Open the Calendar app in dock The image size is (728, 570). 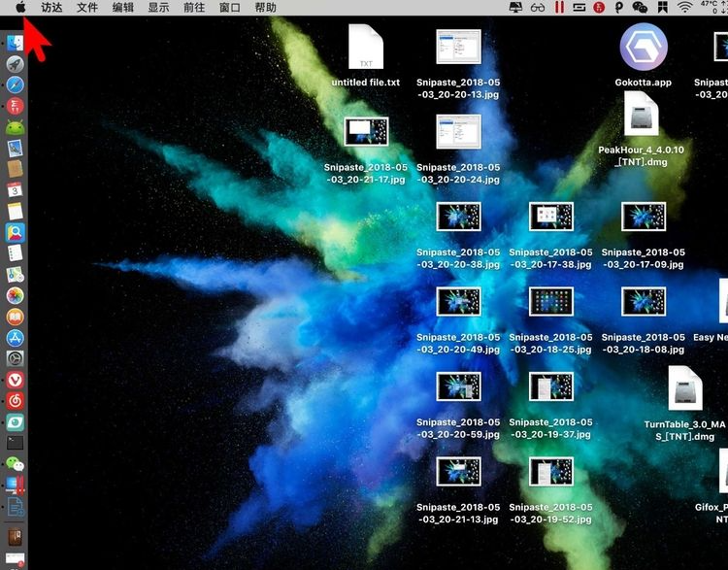tap(15, 190)
